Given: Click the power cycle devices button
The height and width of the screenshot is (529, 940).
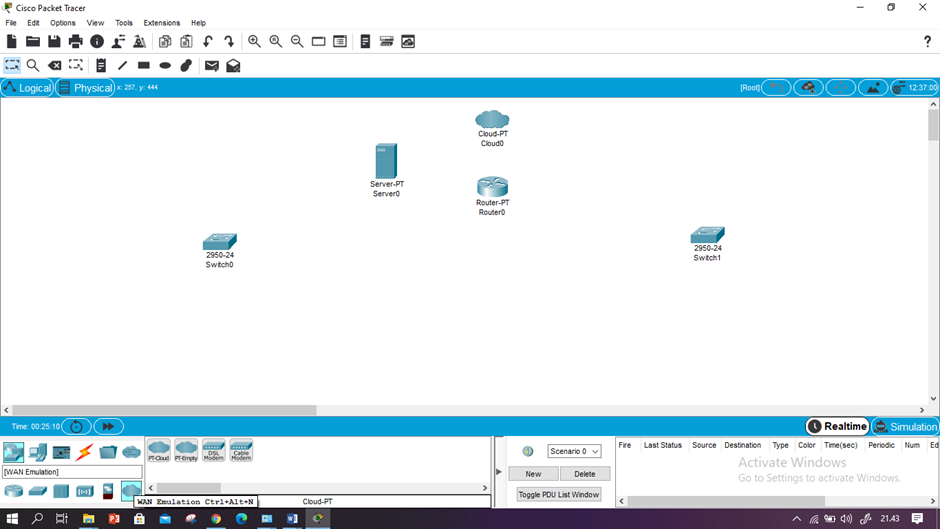Looking at the screenshot, I should (76, 426).
